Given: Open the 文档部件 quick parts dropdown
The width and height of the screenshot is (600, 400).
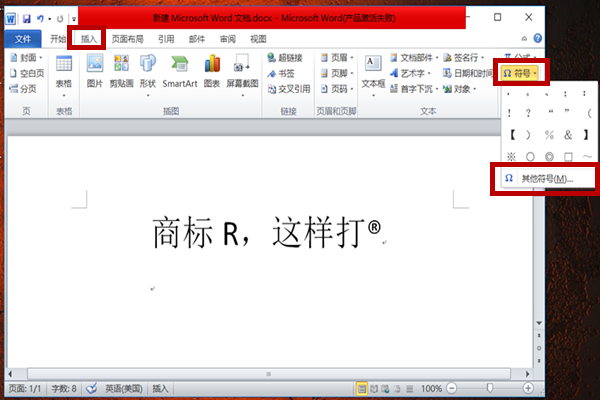Looking at the screenshot, I should pyautogui.click(x=414, y=57).
